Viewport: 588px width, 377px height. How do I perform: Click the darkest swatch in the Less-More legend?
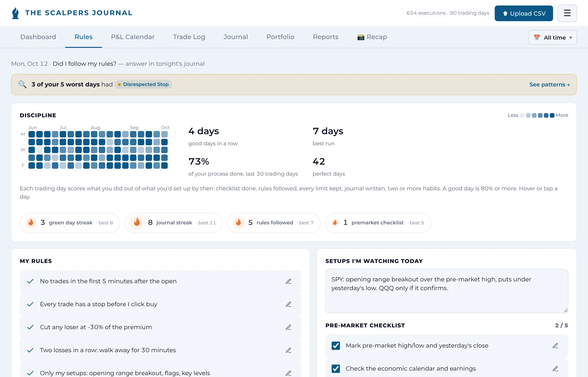(x=552, y=115)
